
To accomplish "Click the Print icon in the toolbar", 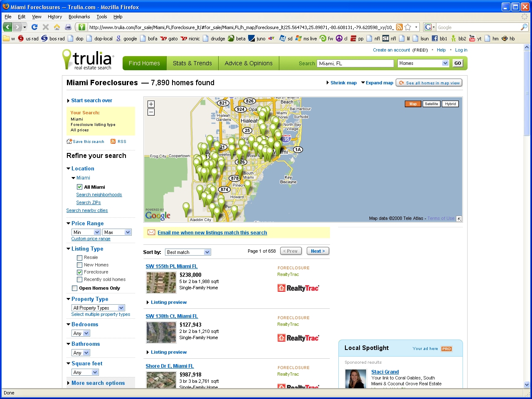I will (x=68, y=27).
